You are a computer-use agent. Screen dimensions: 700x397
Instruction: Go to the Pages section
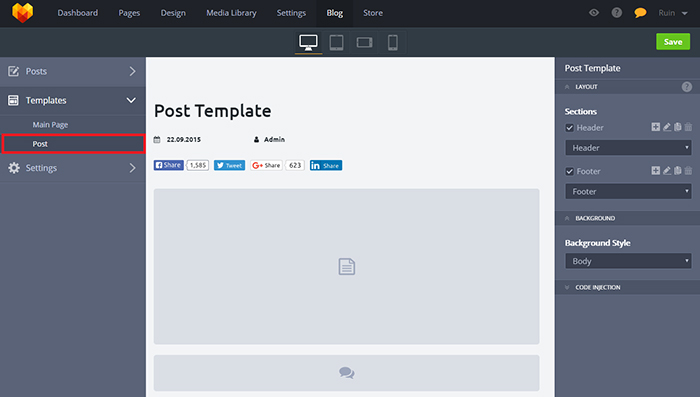[x=129, y=13]
